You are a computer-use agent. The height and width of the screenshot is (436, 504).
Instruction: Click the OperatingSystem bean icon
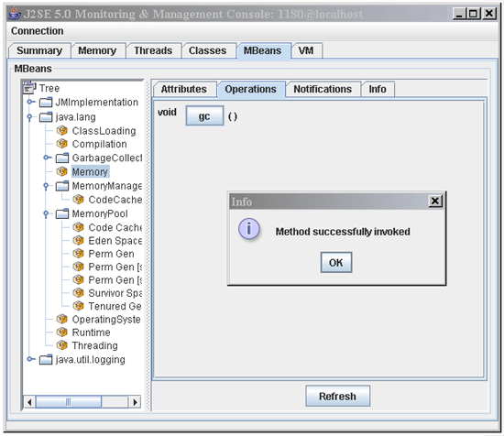point(61,320)
